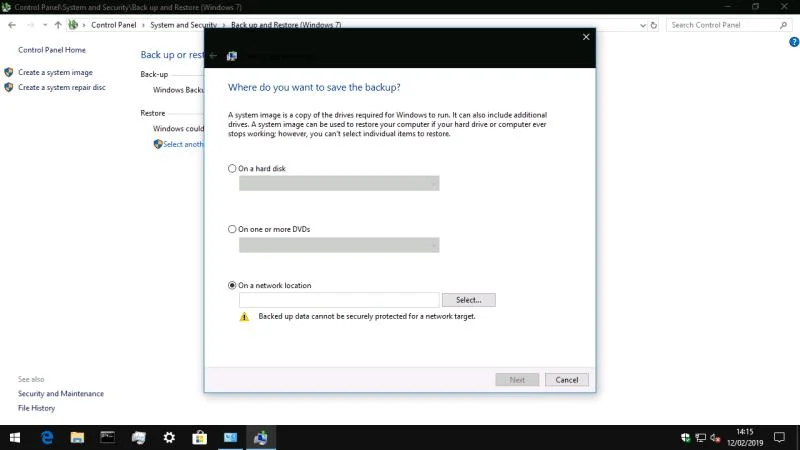Click the yellow warning icon

tap(244, 317)
